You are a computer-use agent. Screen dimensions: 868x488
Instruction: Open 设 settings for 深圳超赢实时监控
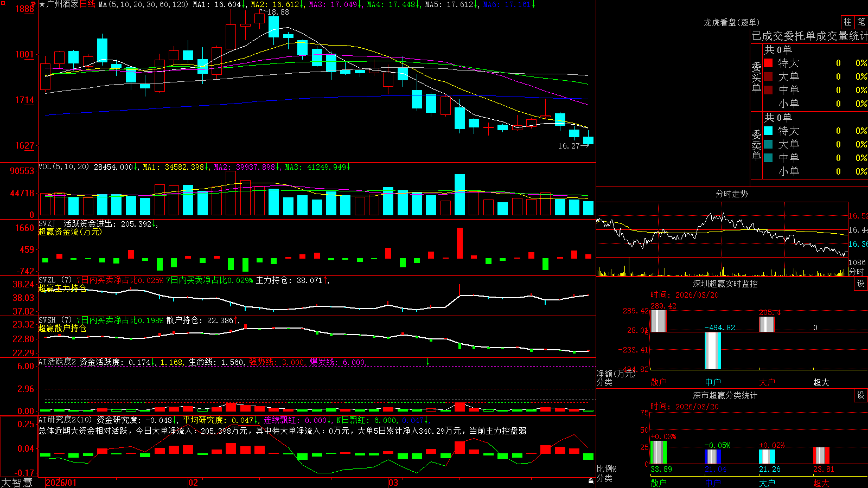tap(861, 284)
